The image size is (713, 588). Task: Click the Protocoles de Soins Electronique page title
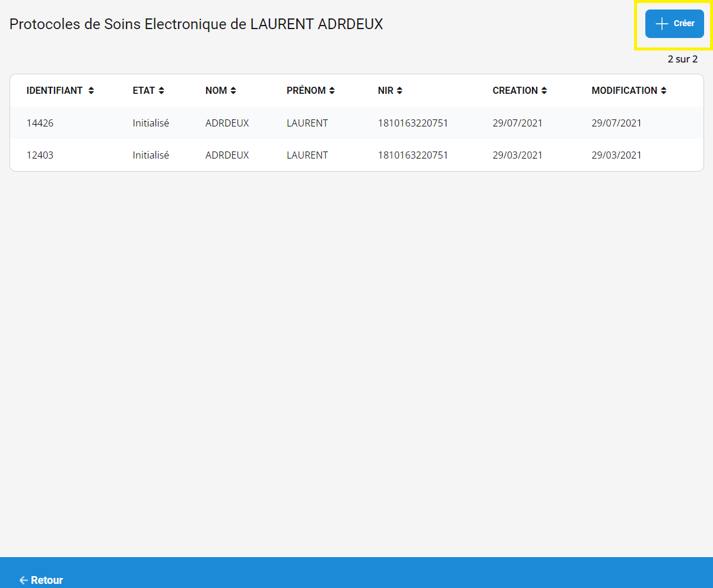click(x=196, y=24)
